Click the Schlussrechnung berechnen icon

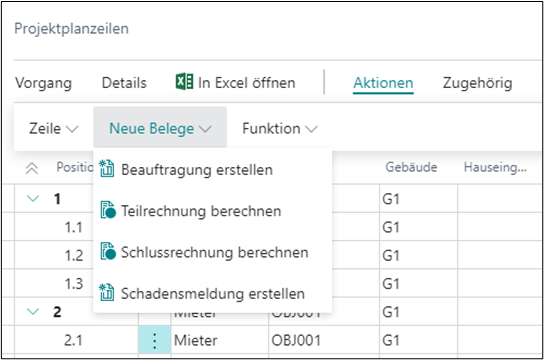pos(108,251)
